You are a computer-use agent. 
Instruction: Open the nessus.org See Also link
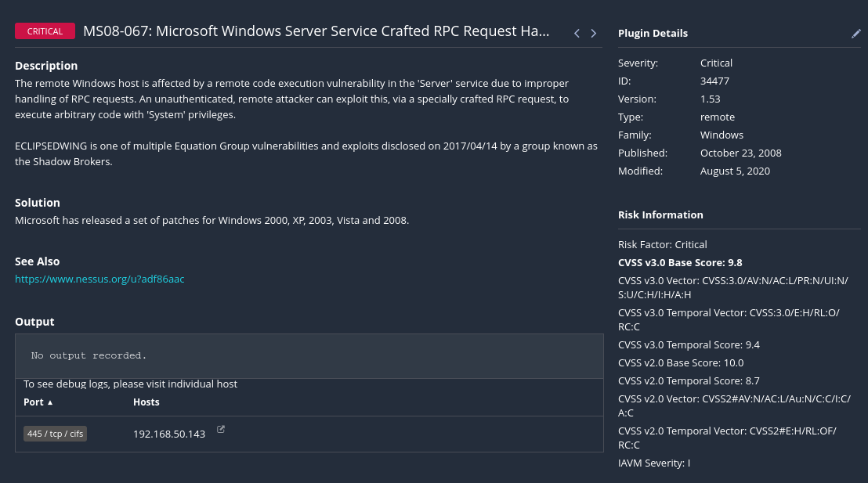click(x=99, y=279)
